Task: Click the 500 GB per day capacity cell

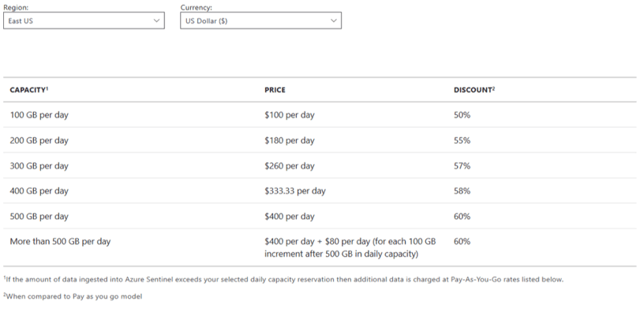Action: [39, 216]
